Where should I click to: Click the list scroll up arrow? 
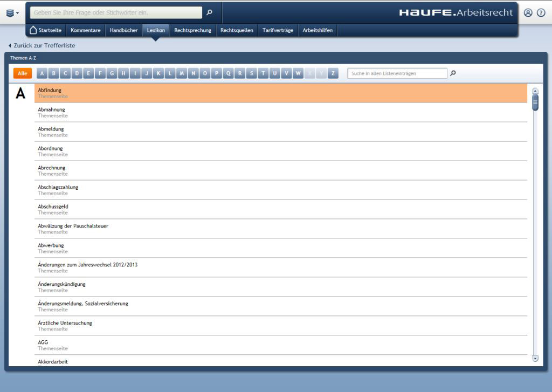pyautogui.click(x=535, y=91)
